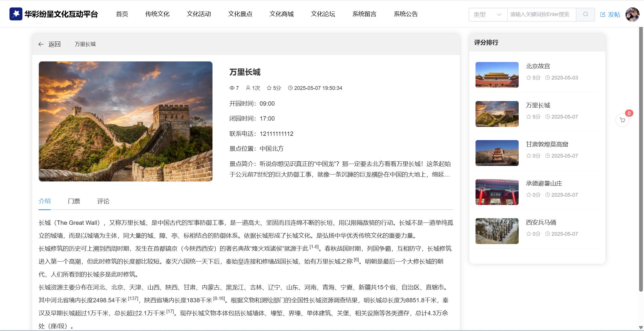The height and width of the screenshot is (331, 644).
Task: Go to 系统公告 in navigation
Action: pyautogui.click(x=406, y=14)
